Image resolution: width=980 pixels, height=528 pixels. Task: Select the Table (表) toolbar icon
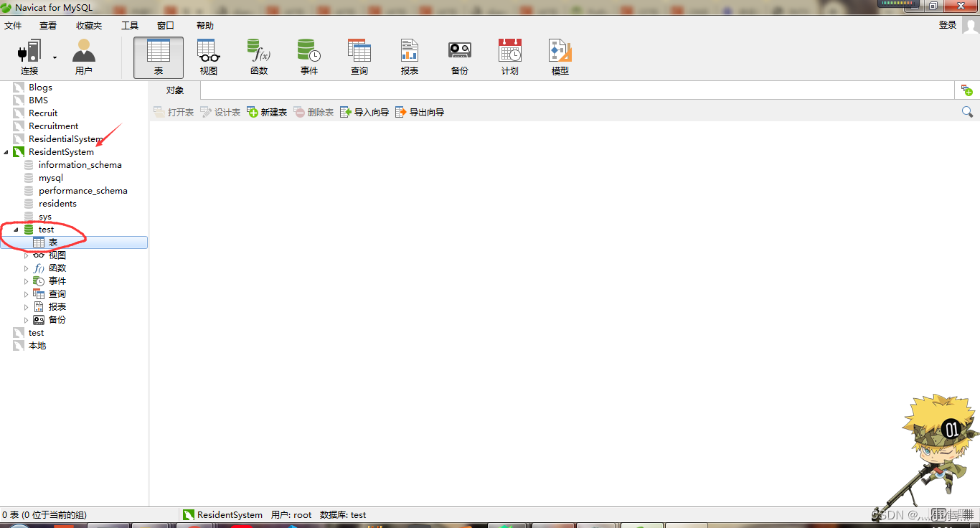(x=159, y=57)
